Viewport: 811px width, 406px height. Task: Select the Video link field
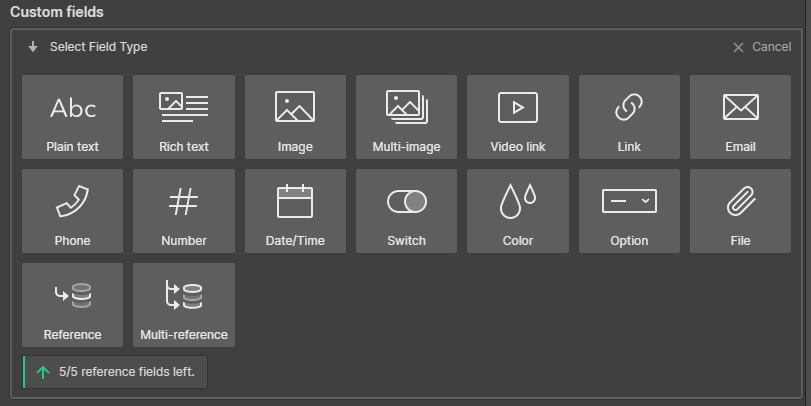click(518, 117)
